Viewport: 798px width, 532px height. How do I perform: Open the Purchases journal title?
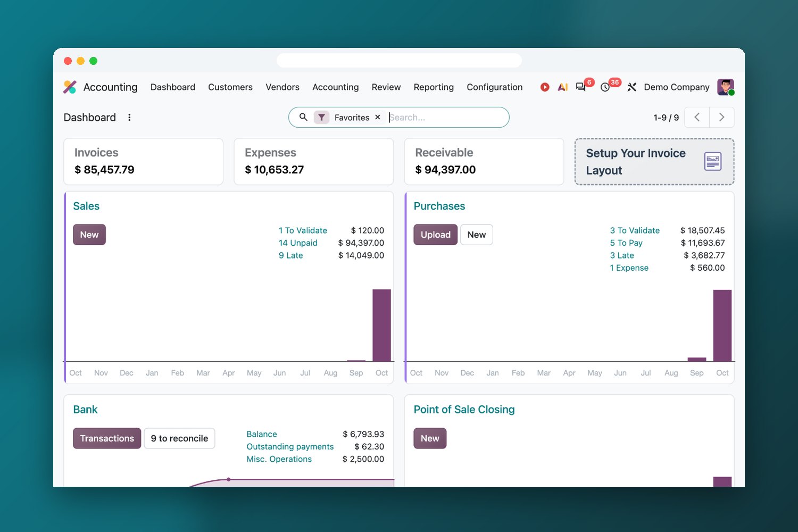point(439,206)
